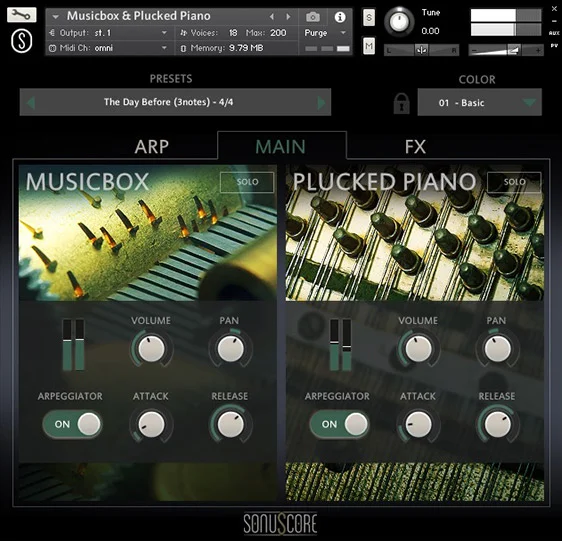Open the wrench instrument edit mode
The height and width of the screenshot is (541, 562).
tap(22, 15)
